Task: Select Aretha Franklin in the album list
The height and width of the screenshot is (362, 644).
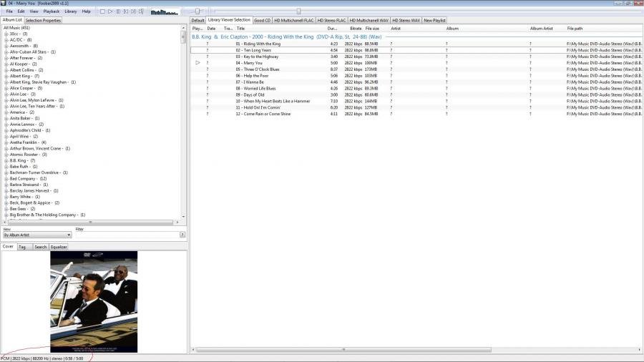Action: click(x=27, y=142)
